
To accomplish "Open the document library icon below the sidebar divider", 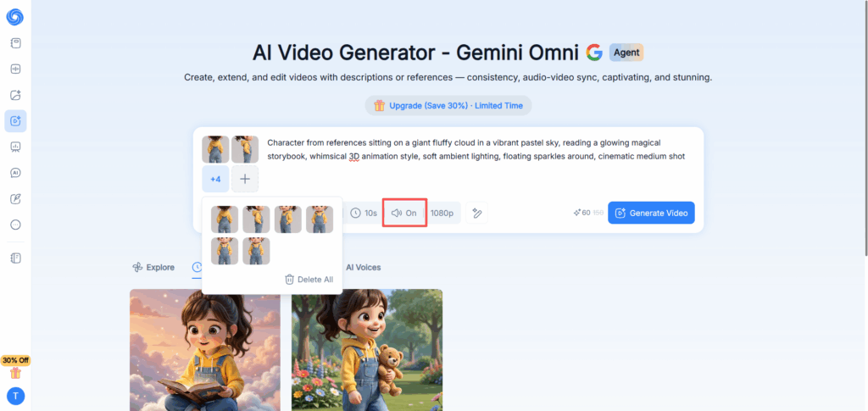I will (x=15, y=258).
